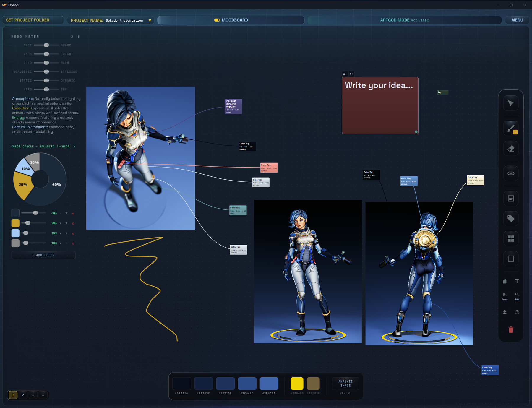
Task: Remove the 60% color row
Action: [73, 213]
